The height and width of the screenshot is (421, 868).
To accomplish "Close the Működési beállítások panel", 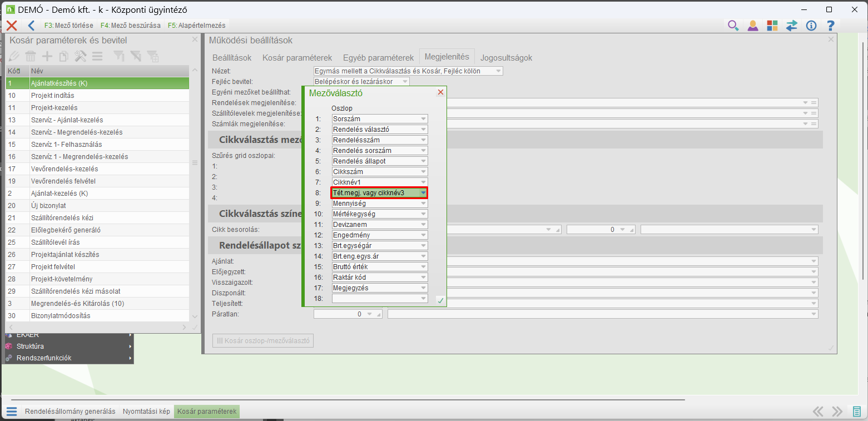I will (831, 39).
